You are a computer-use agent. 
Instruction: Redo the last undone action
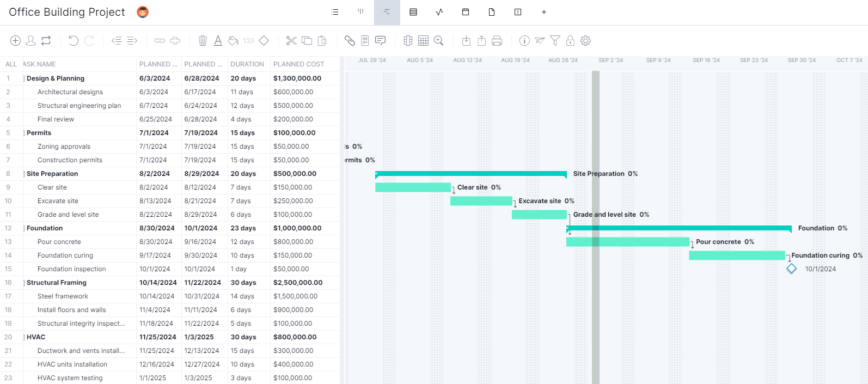(89, 40)
